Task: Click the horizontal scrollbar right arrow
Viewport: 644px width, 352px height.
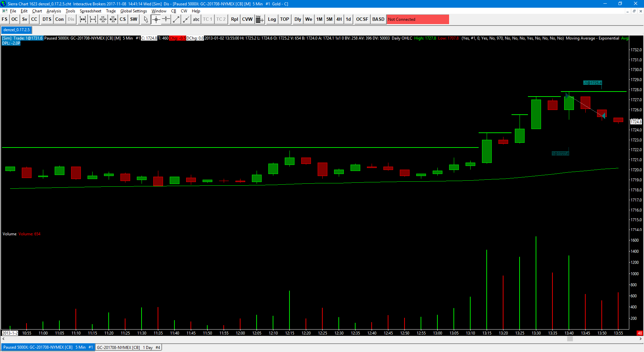Action: click(x=640, y=339)
